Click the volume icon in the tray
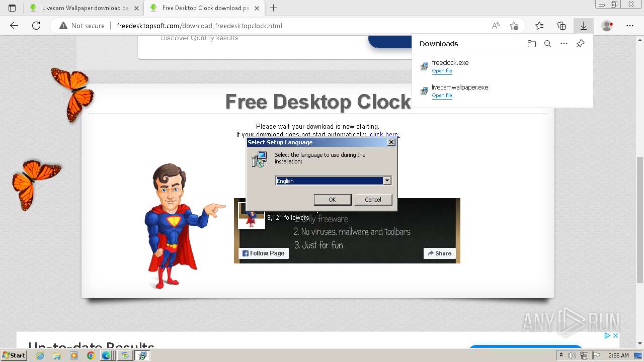644x362 pixels. tap(573, 355)
